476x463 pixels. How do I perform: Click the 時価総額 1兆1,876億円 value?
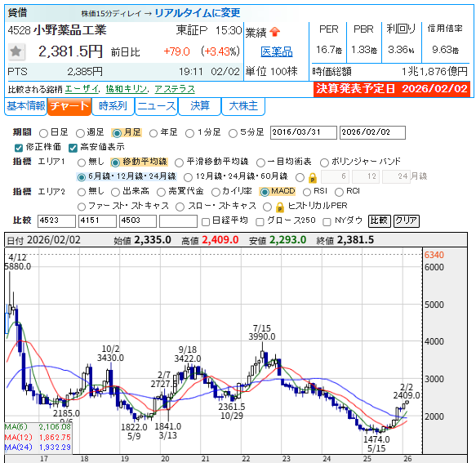coord(434,72)
